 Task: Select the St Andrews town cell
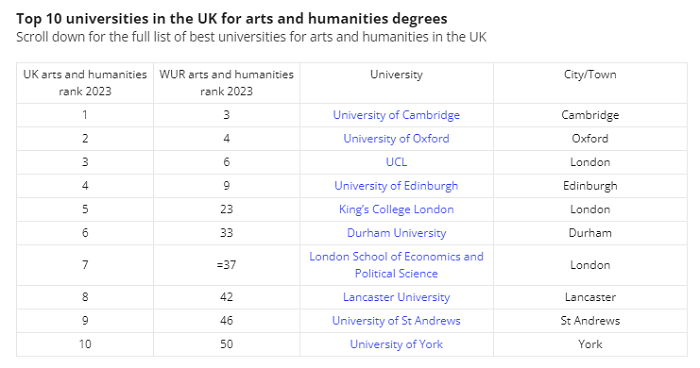[x=590, y=321]
